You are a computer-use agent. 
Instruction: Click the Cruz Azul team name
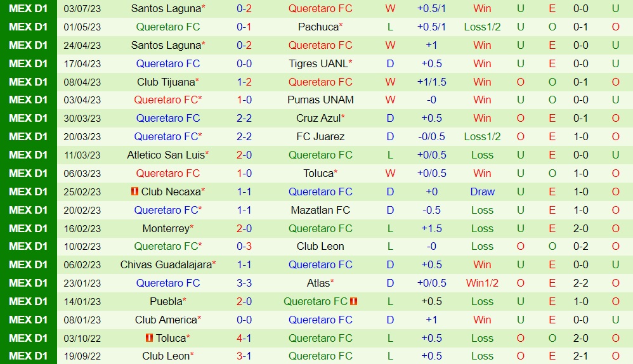tap(318, 118)
